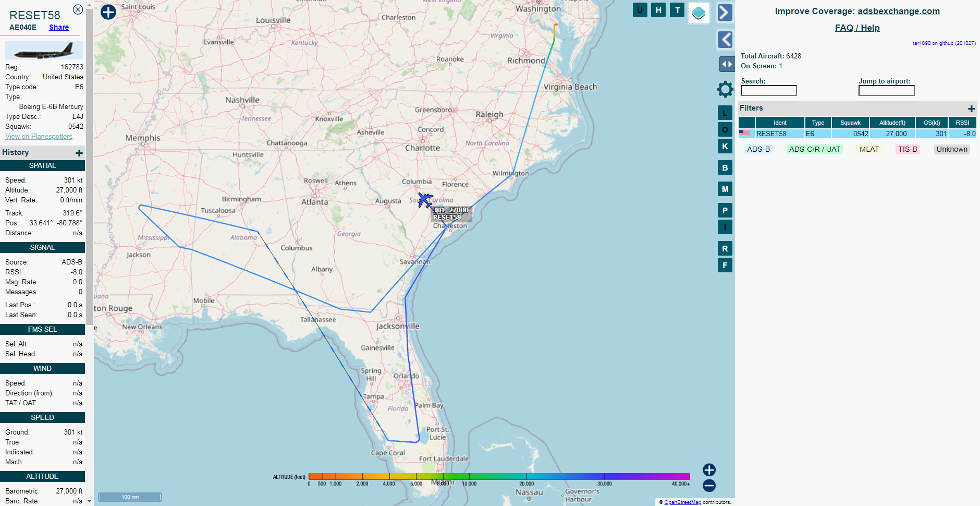Toggle the M map button
Viewport: 980px width, 506px height.
pos(725,189)
